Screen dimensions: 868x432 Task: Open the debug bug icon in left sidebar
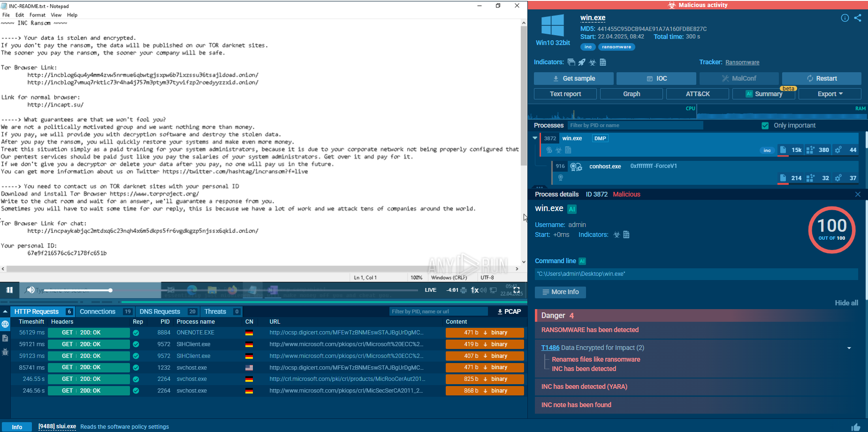(x=5, y=352)
